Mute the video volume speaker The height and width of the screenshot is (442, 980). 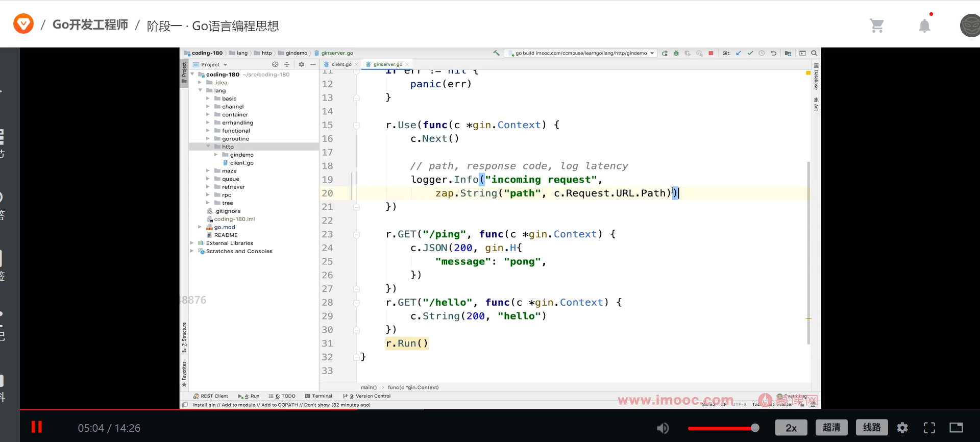pos(663,428)
